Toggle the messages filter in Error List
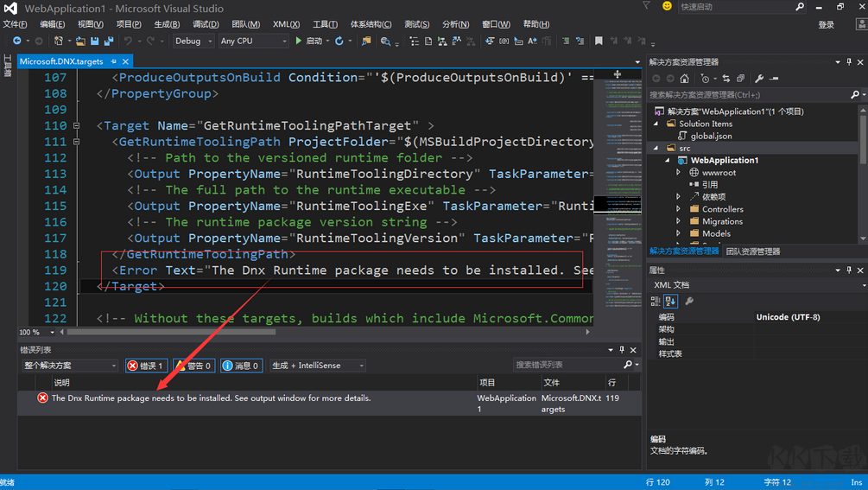The height and width of the screenshot is (490, 868). tap(242, 366)
